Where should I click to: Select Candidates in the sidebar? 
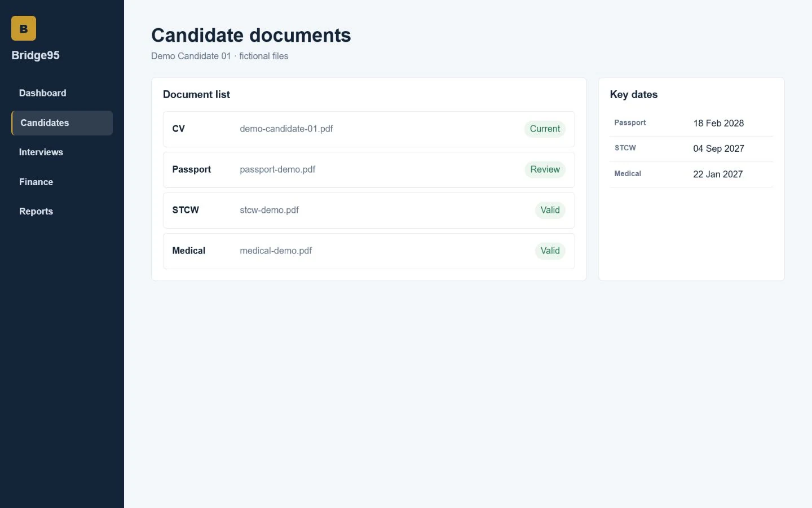click(x=62, y=123)
